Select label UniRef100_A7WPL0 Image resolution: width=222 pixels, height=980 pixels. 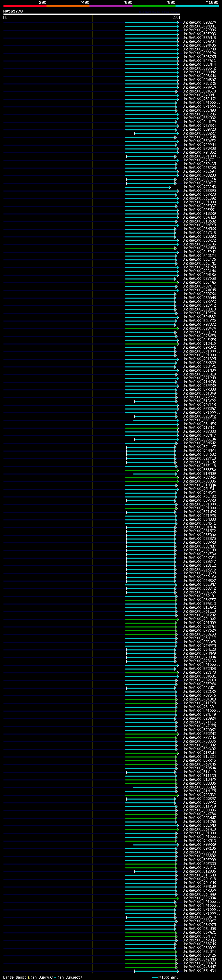[x=199, y=88]
